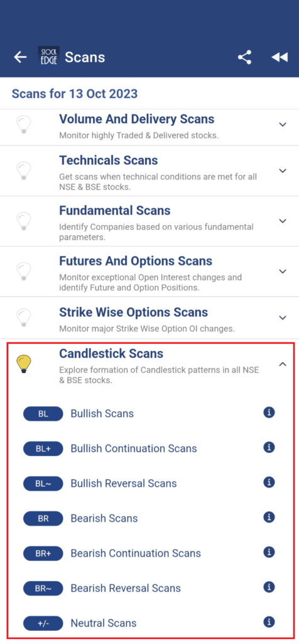299x644 pixels.
Task: Expand Strike Wise Options Scans chevron
Action: point(283,318)
